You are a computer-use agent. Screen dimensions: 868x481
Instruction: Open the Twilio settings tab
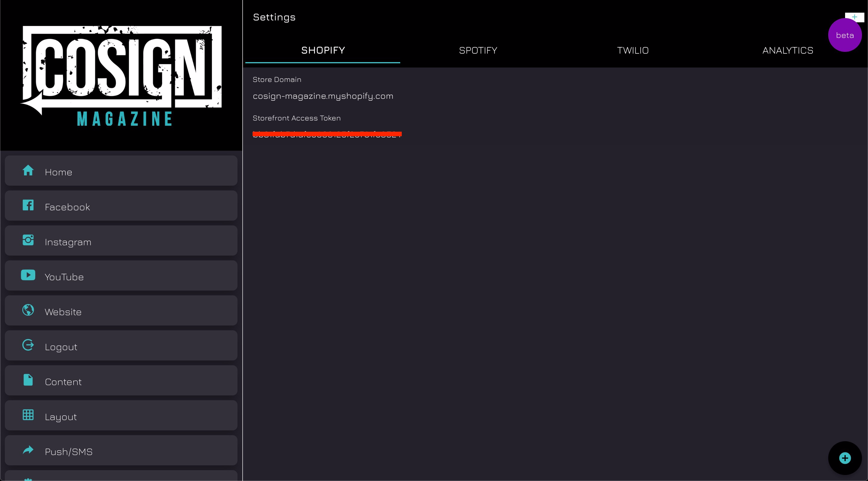click(x=633, y=51)
